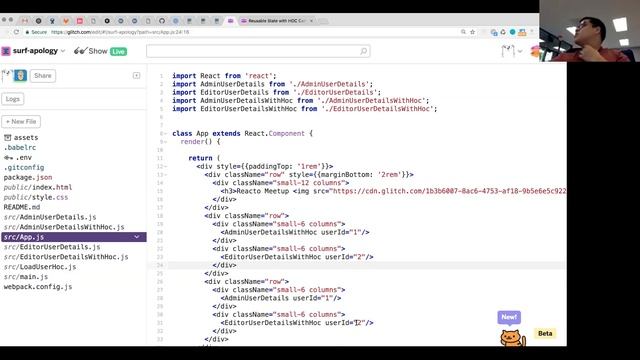Open package.json in file list
The height and width of the screenshot is (360, 640).
tap(28, 177)
